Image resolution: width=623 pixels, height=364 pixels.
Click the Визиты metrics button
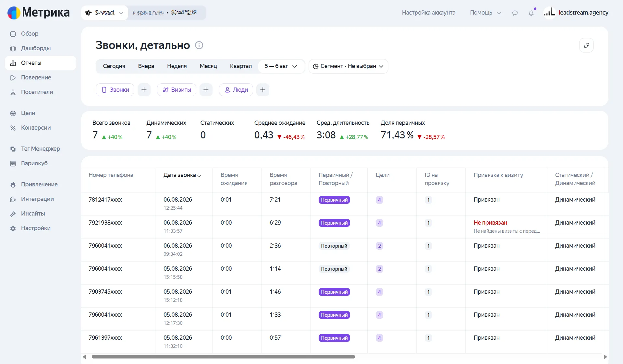tap(177, 90)
